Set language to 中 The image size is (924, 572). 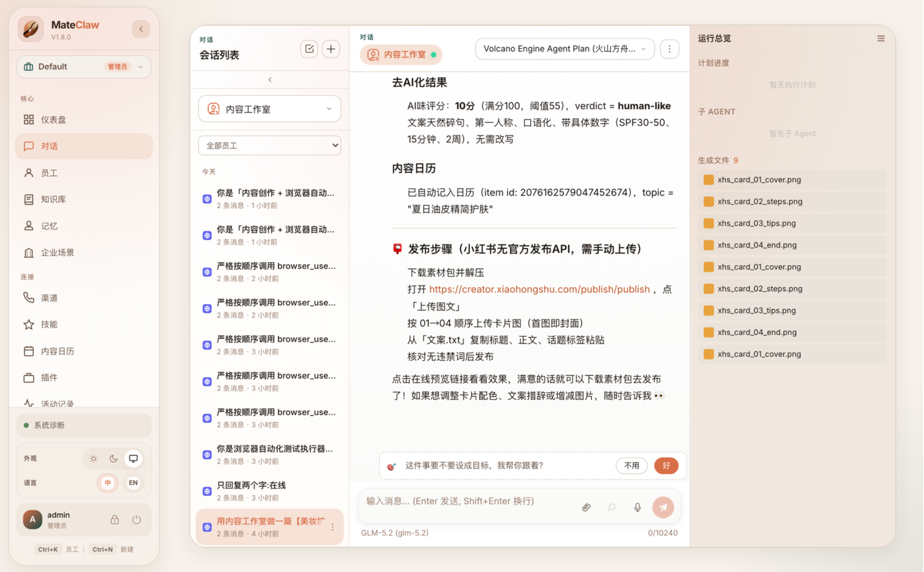click(108, 483)
